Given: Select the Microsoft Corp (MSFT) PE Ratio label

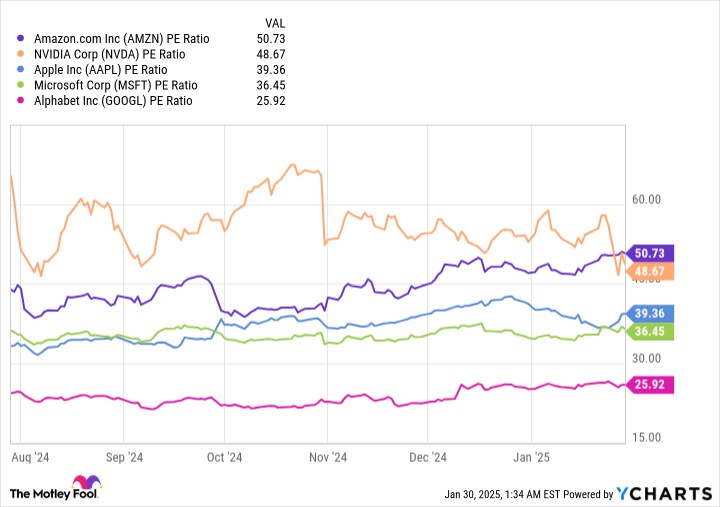Looking at the screenshot, I should point(115,85).
